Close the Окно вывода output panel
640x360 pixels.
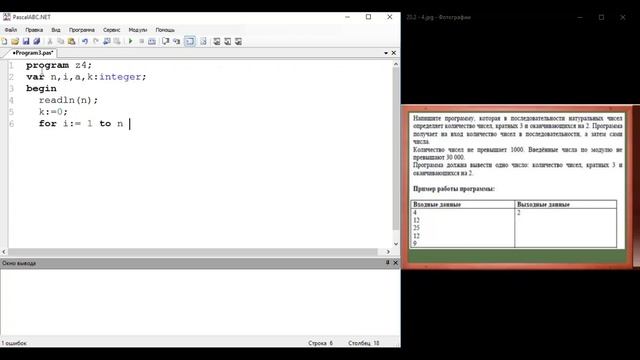pos(396,262)
